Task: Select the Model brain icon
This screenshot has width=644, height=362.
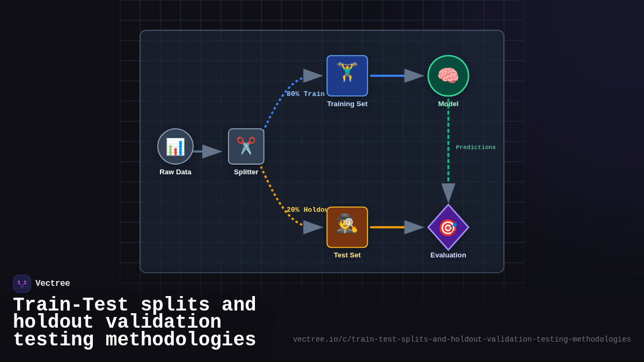Action: (448, 76)
